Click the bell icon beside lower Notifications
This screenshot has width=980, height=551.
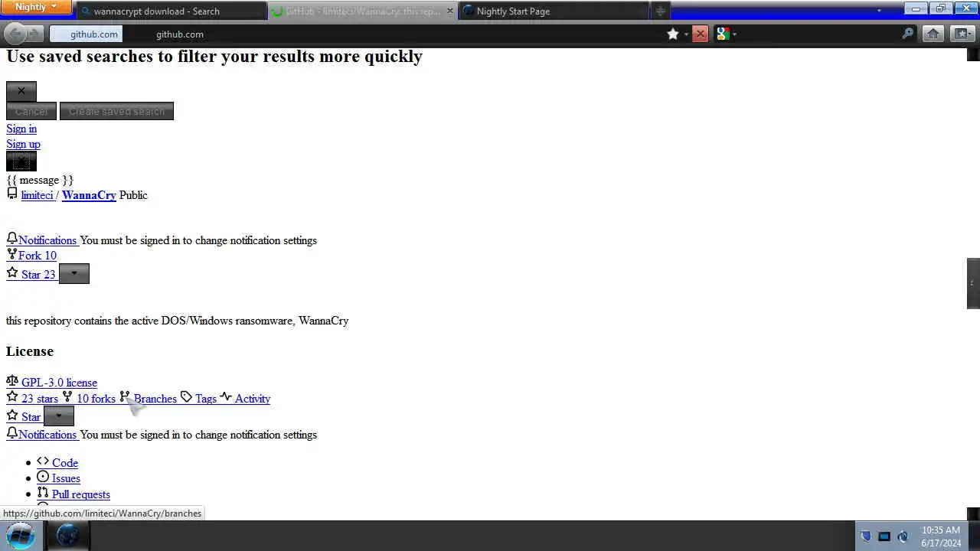click(12, 434)
